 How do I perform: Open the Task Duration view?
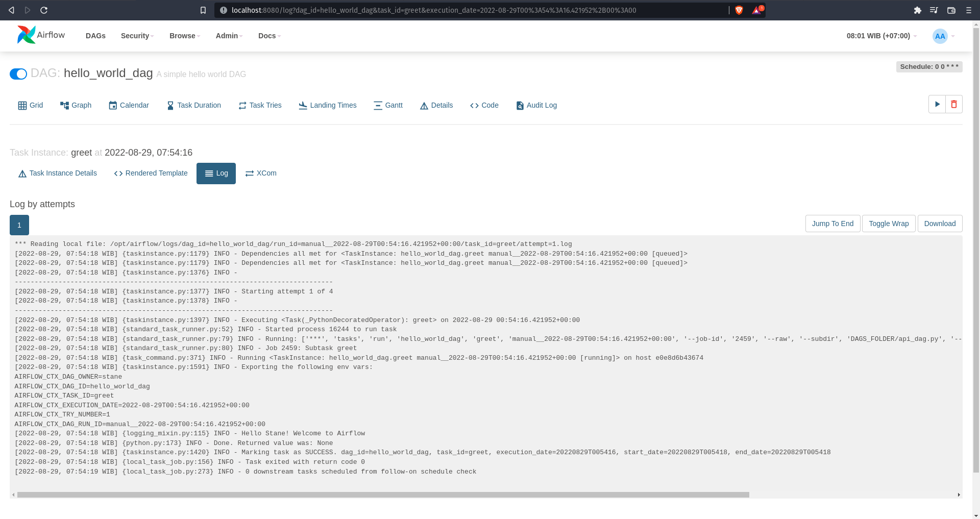tap(194, 105)
